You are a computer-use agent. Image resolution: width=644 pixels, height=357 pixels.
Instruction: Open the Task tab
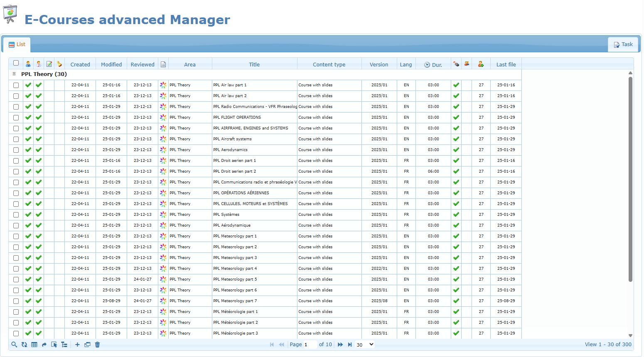(x=623, y=44)
